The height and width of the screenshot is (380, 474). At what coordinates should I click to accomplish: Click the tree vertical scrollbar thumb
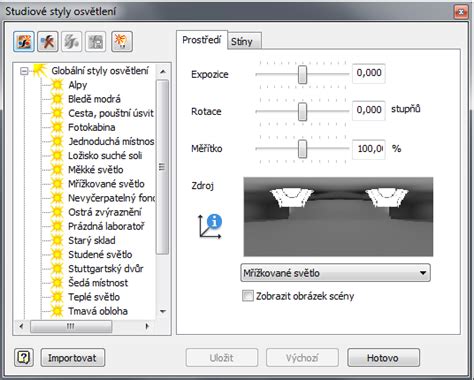(162, 167)
